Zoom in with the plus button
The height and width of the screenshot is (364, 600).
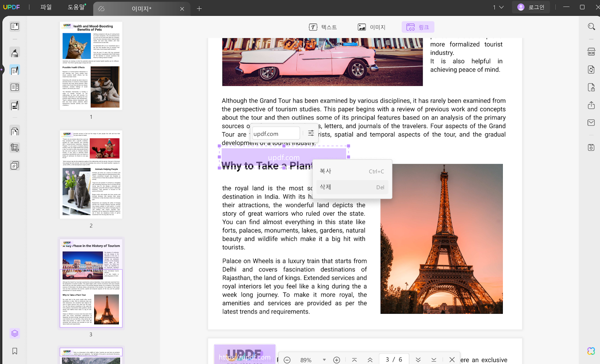(x=337, y=360)
